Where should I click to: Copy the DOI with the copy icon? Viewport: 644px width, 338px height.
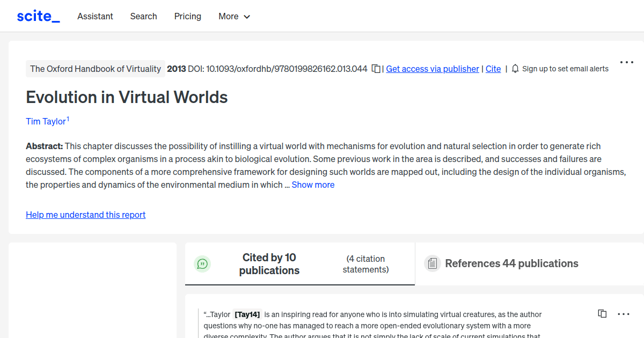click(376, 69)
